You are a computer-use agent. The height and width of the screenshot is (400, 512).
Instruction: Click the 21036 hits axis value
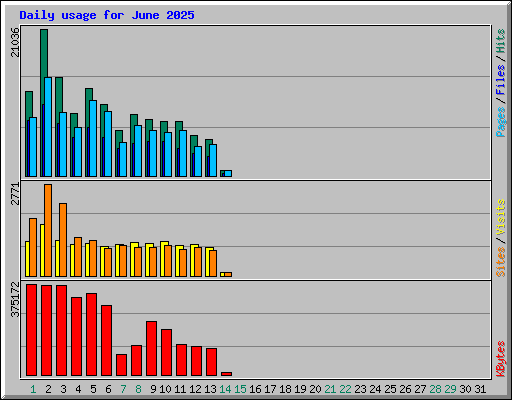click(15, 42)
